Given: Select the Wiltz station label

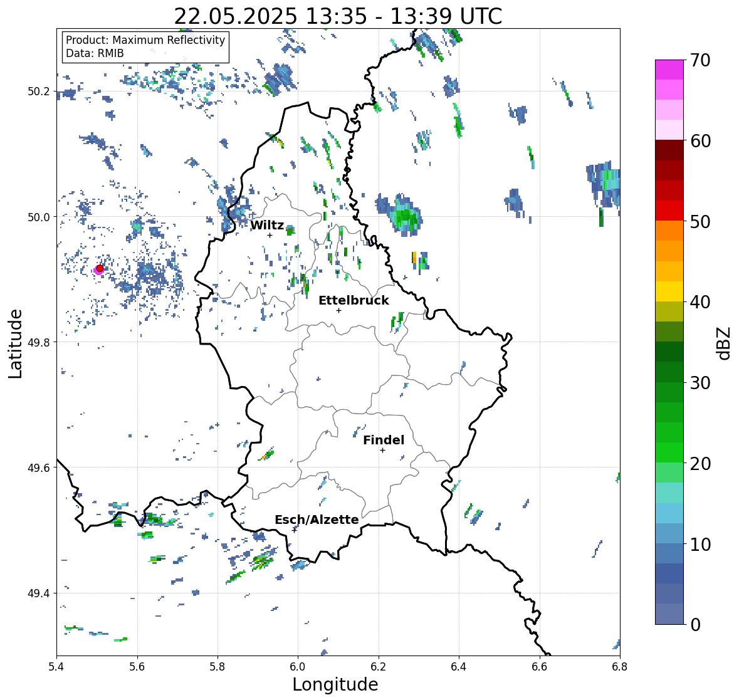Looking at the screenshot, I should tap(267, 225).
